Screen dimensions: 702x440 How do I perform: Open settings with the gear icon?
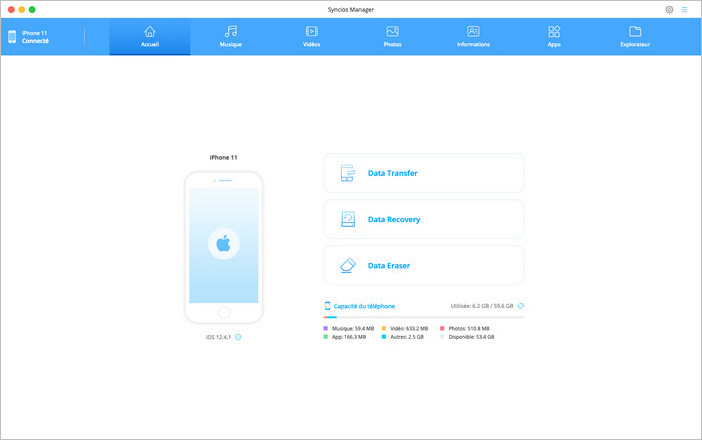[669, 9]
